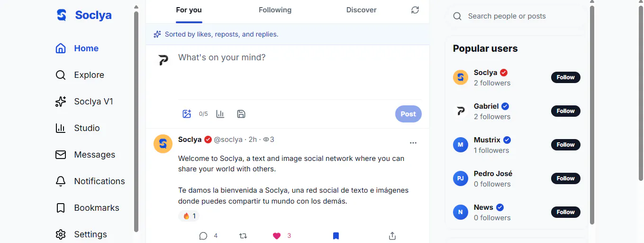Image resolution: width=644 pixels, height=243 pixels.
Task: Open replies on the Soclya welcome post
Action: pyautogui.click(x=208, y=236)
